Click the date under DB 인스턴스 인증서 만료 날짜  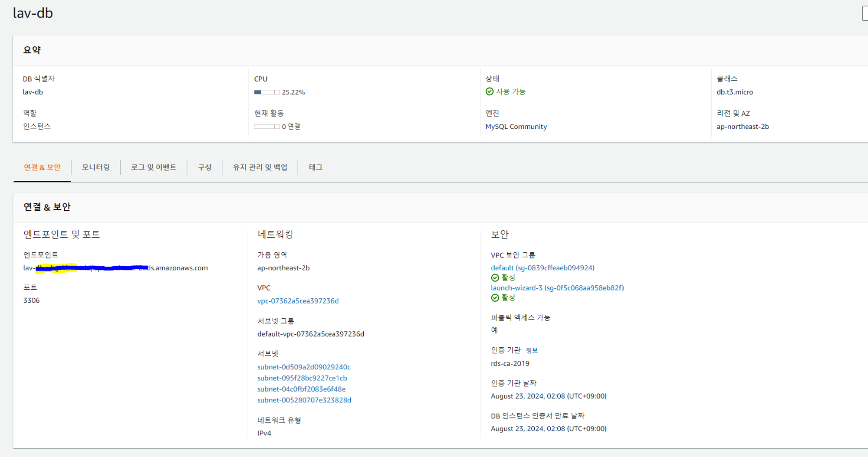549,429
